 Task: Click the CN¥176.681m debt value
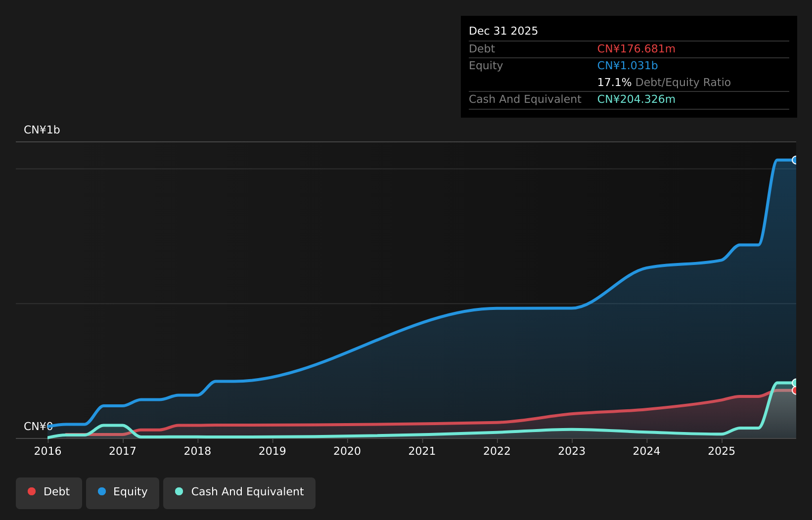click(x=636, y=49)
